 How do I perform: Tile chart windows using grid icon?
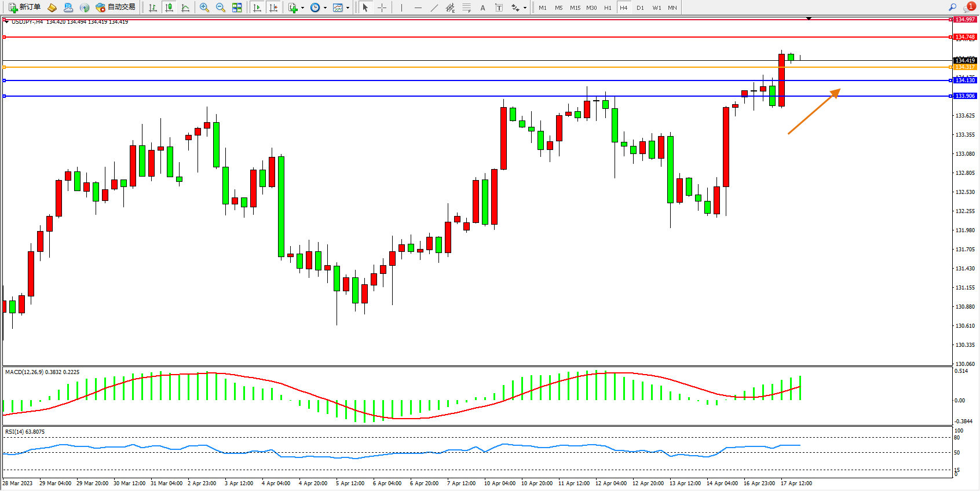coord(237,8)
